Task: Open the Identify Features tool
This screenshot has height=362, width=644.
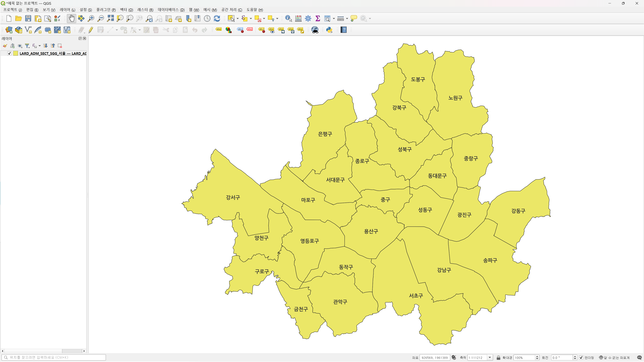Action: tap(288, 18)
